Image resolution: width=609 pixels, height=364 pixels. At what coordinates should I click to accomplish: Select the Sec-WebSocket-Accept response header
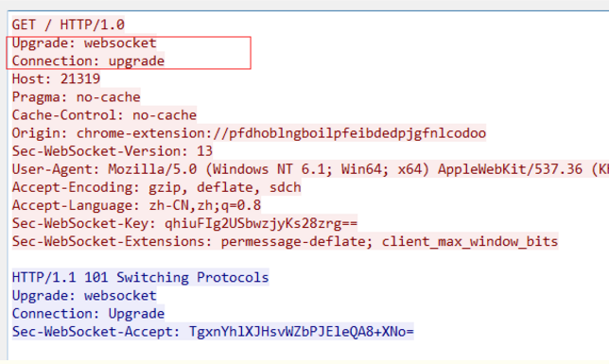click(213, 331)
